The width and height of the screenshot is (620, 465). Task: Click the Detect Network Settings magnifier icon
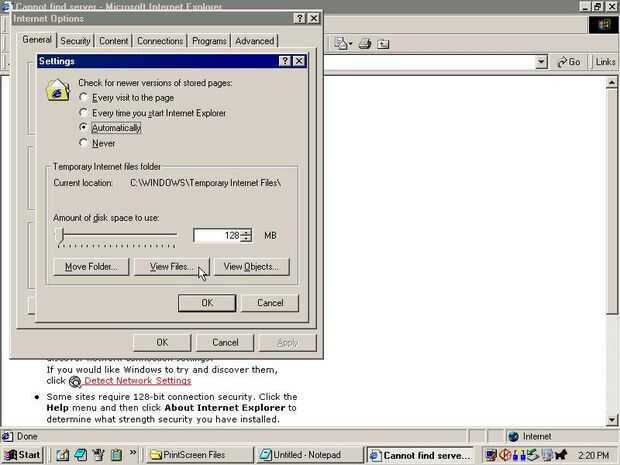[75, 382]
